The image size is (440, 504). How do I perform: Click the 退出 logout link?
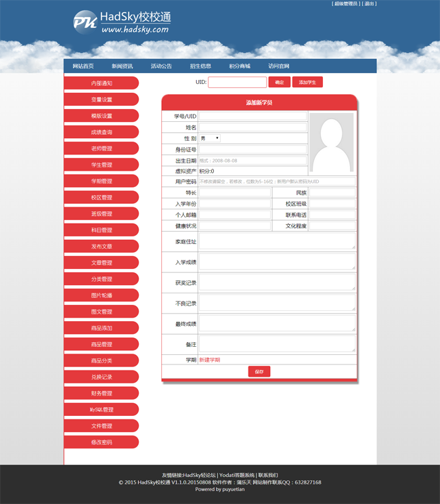(x=370, y=4)
